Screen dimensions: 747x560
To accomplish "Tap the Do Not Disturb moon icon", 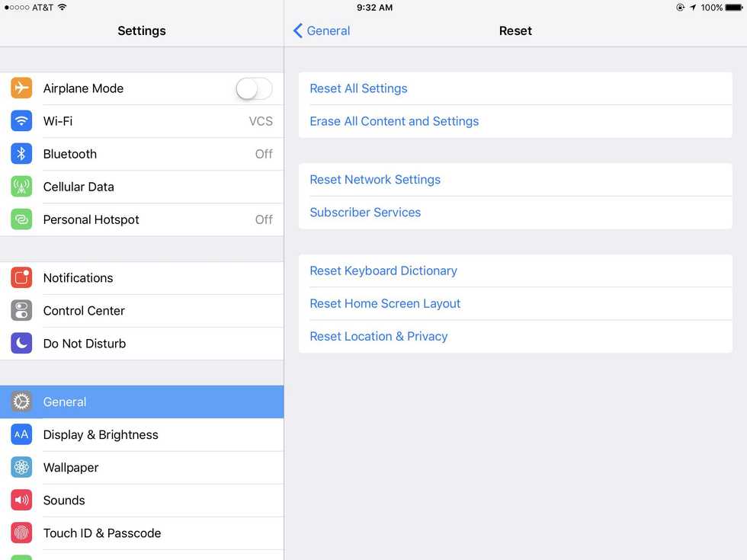I will (x=21, y=344).
